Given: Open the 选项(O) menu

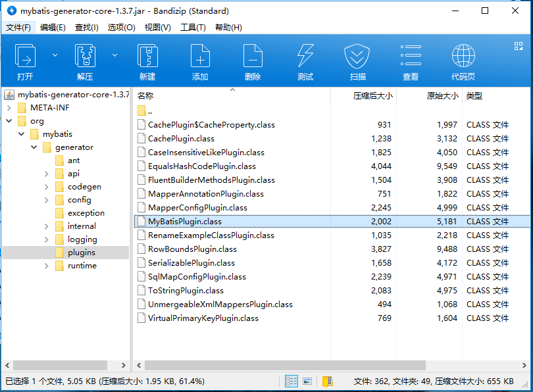Looking at the screenshot, I should (x=121, y=27).
